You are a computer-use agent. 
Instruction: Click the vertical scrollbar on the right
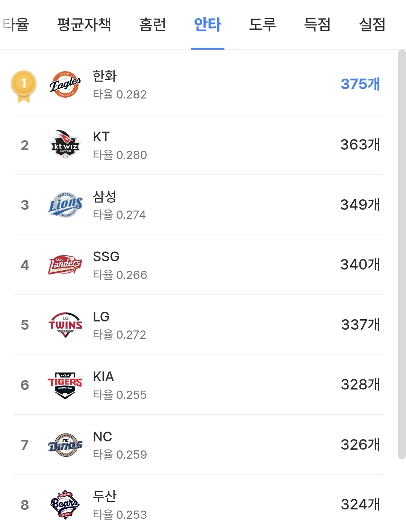(x=402, y=254)
